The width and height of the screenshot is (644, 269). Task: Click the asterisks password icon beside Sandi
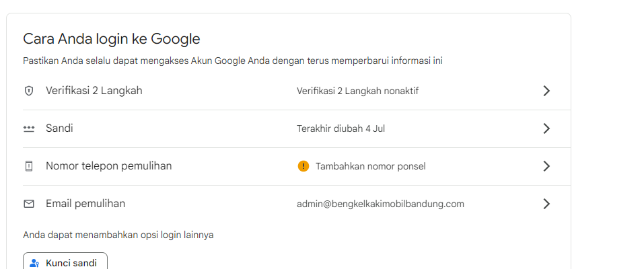point(29,129)
